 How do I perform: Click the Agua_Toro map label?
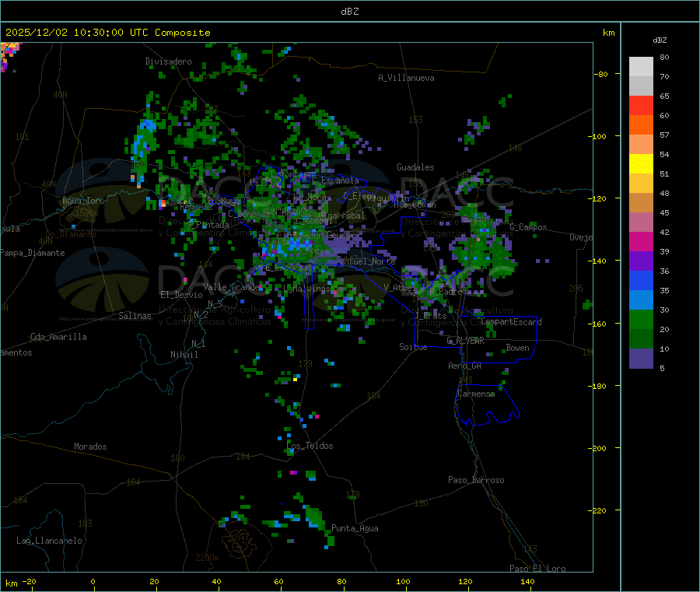tap(83, 201)
